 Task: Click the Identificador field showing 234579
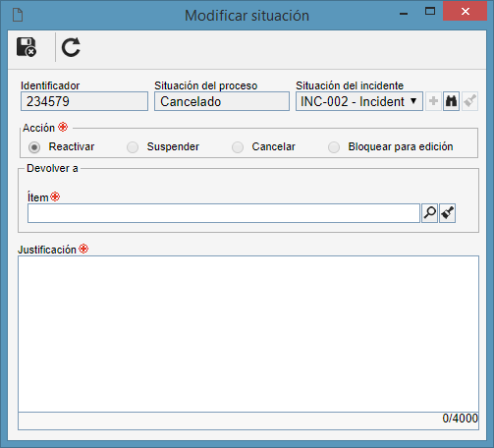pos(84,101)
